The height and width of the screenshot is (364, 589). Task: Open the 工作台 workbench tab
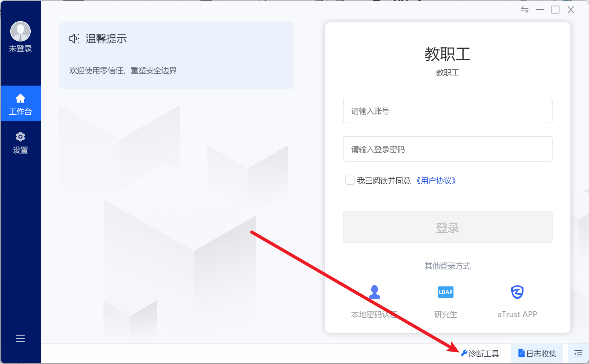coord(20,104)
